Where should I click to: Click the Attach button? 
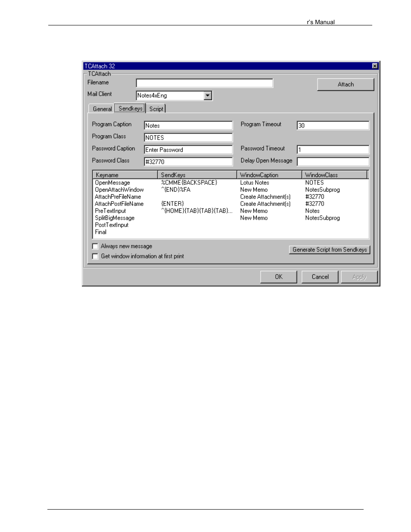click(x=346, y=84)
